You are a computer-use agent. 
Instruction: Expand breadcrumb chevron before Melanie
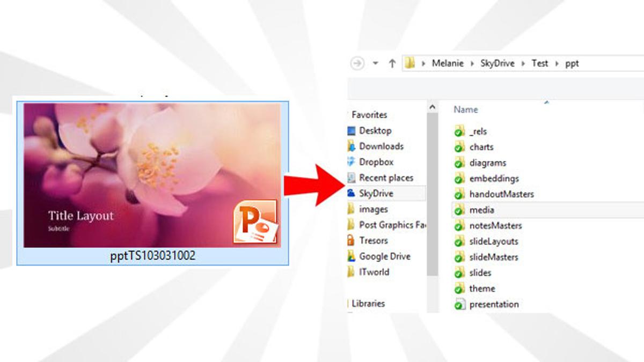[x=424, y=63]
